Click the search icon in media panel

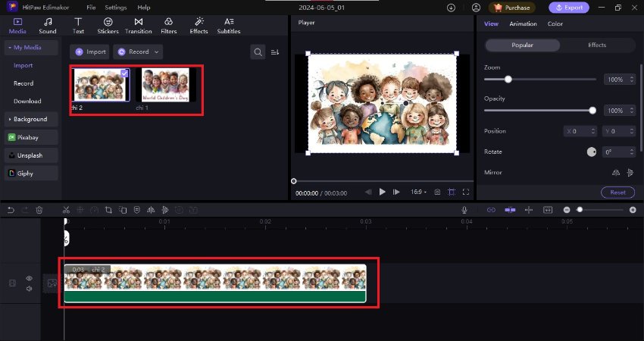(x=258, y=52)
